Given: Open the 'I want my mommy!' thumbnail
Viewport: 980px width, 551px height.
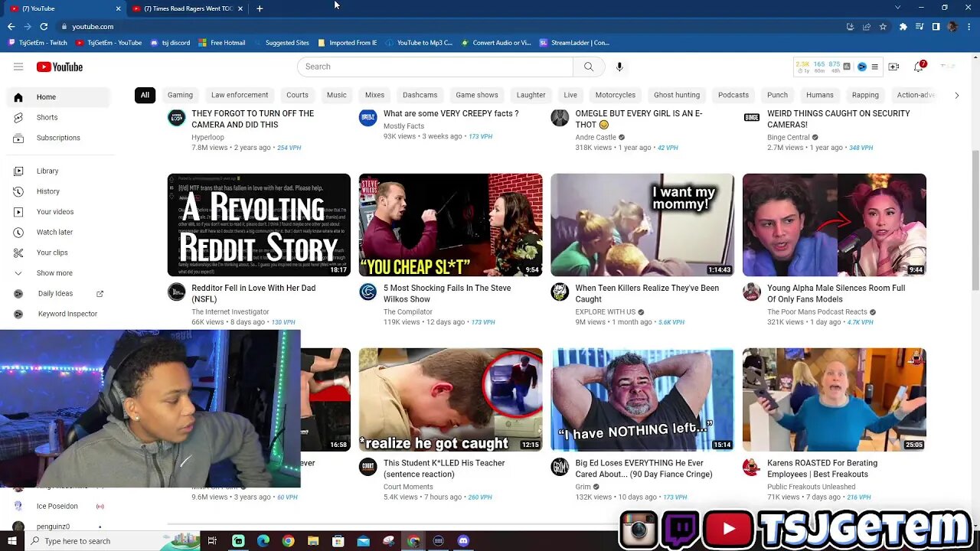Looking at the screenshot, I should 642,225.
